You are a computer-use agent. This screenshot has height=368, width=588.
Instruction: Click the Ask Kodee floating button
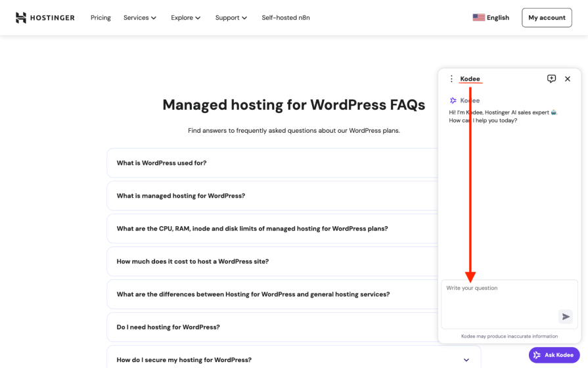tap(554, 355)
